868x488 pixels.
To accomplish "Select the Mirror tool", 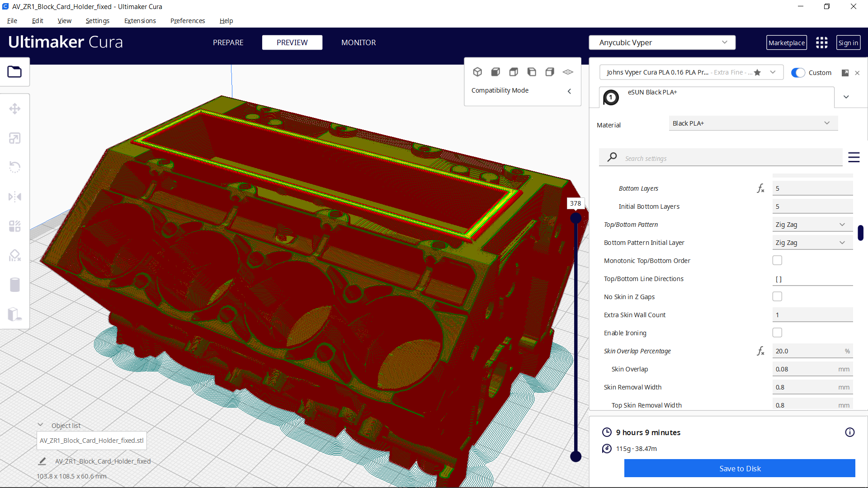I will point(15,197).
